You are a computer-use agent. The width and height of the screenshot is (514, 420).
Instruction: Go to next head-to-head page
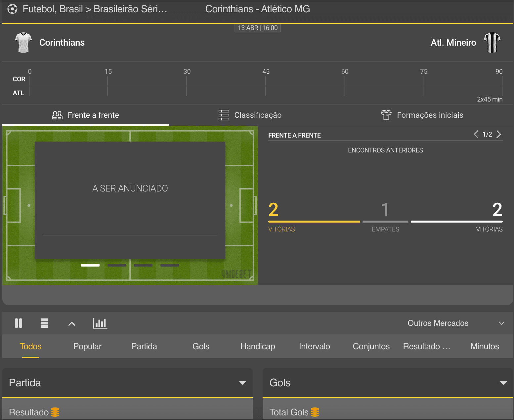coord(499,134)
